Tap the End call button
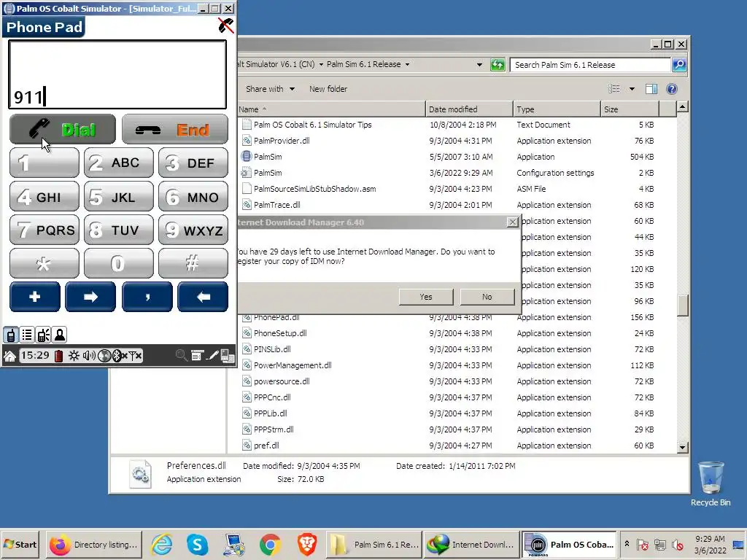 175,129
